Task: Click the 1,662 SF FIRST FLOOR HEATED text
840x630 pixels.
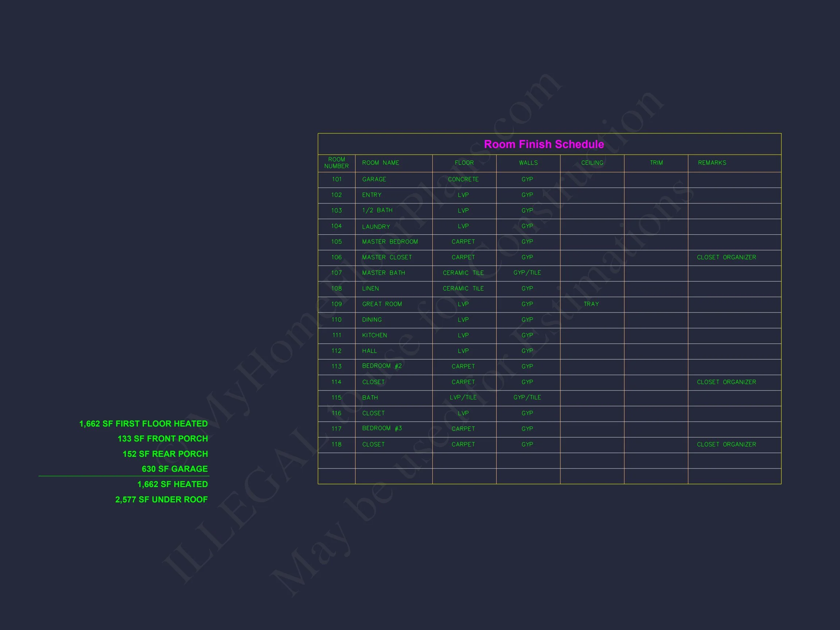Action: coord(143,424)
